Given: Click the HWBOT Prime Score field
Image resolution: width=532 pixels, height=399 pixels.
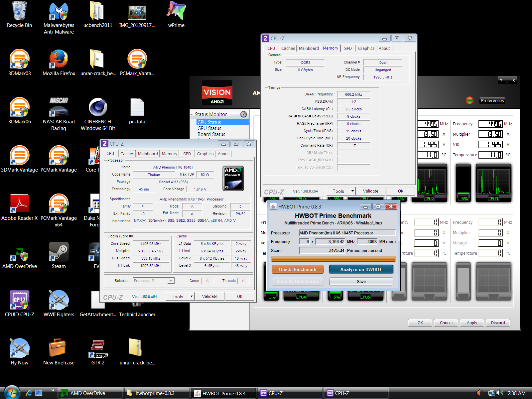Looking at the screenshot, I should [322, 250].
